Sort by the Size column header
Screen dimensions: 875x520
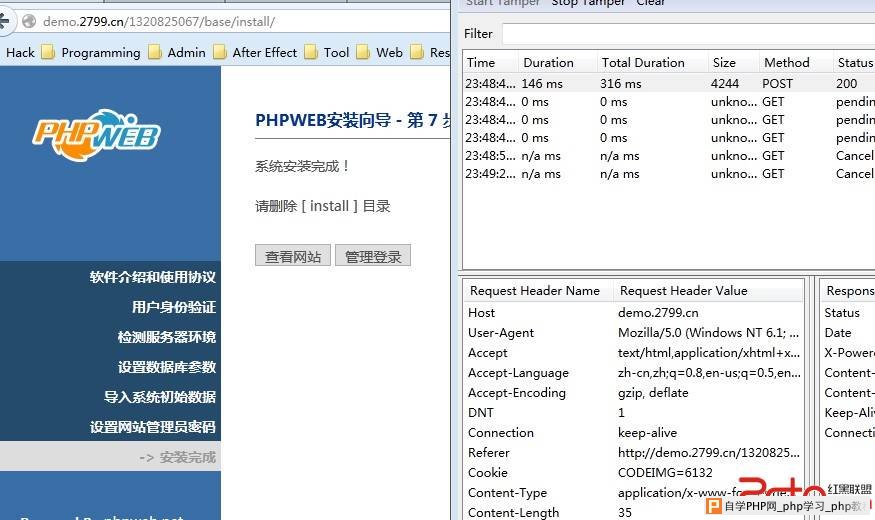coord(733,62)
